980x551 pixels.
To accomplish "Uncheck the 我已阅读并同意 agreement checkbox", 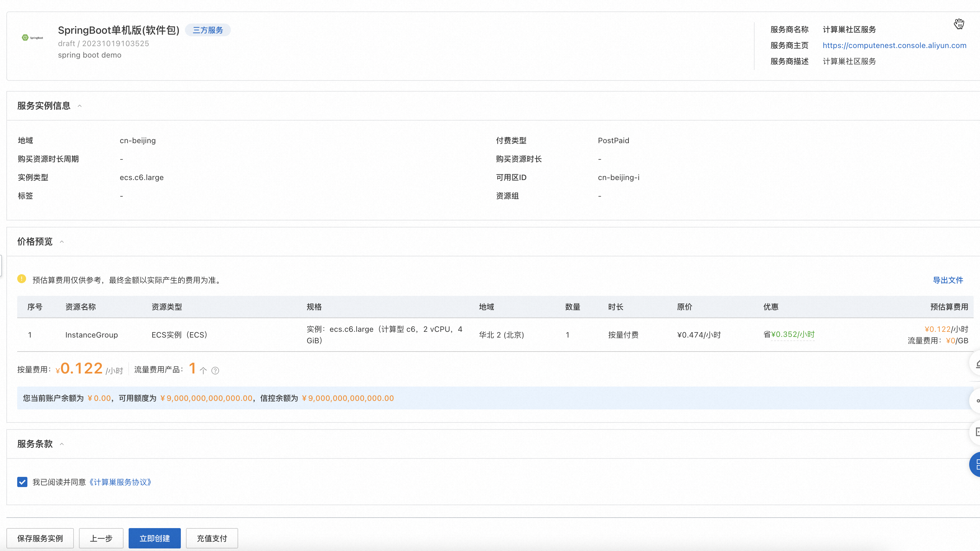I will [22, 482].
